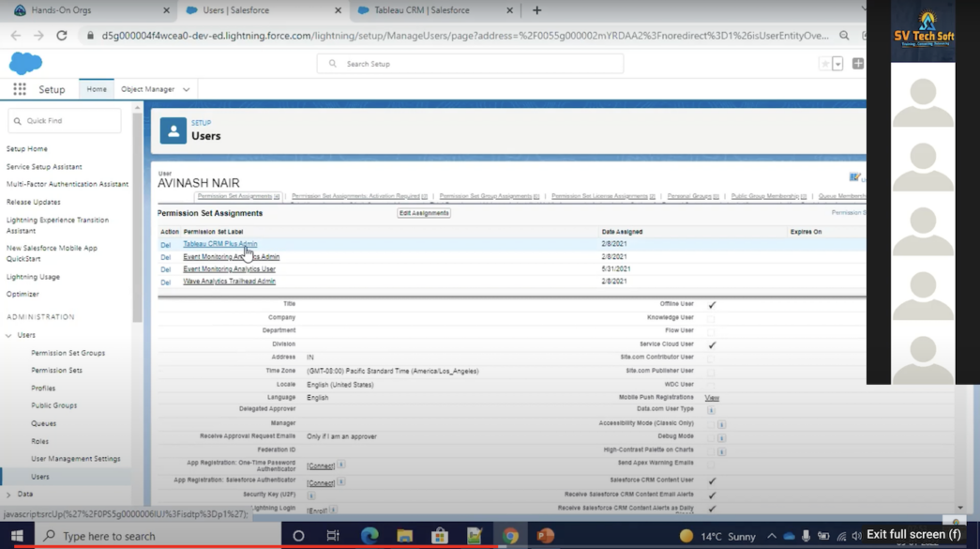Launch PowerPoint from the taskbar
This screenshot has width=980, height=549.
tap(546, 534)
